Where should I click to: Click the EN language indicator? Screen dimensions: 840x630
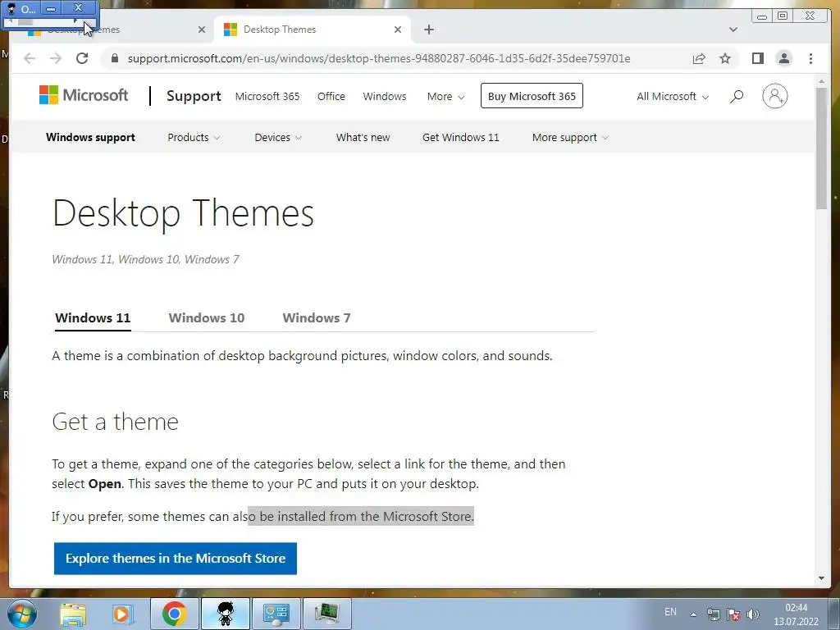pyautogui.click(x=670, y=611)
